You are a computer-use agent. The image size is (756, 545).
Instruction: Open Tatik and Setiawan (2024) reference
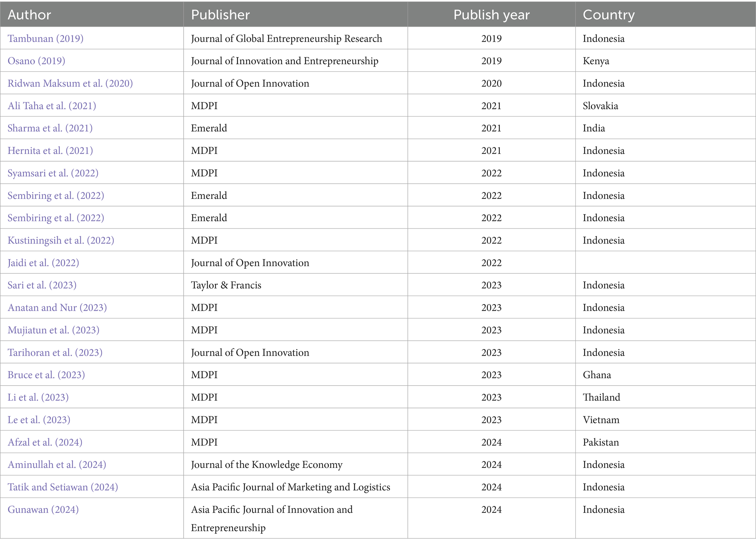click(x=63, y=487)
